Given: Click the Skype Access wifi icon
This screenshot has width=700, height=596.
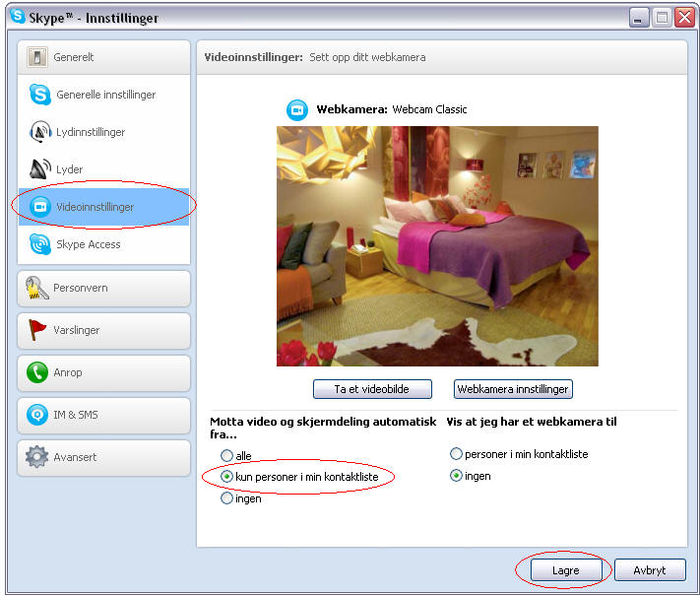Looking at the screenshot, I should click(40, 244).
